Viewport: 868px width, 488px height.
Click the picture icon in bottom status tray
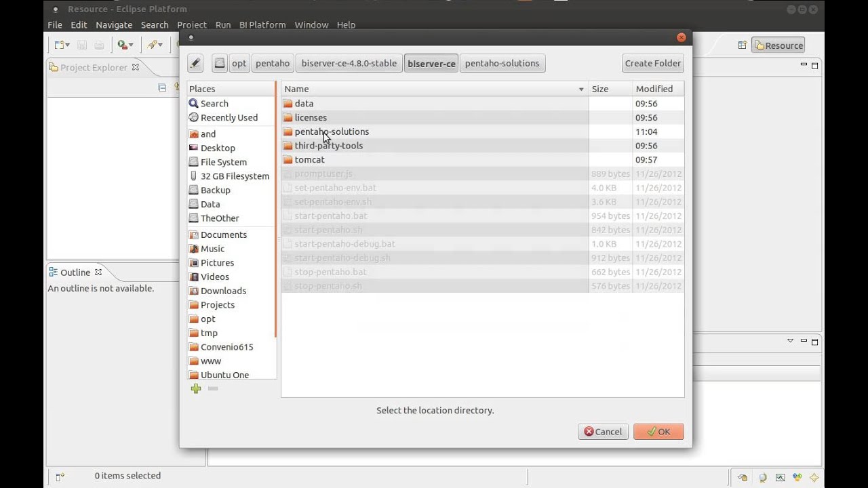click(x=780, y=477)
